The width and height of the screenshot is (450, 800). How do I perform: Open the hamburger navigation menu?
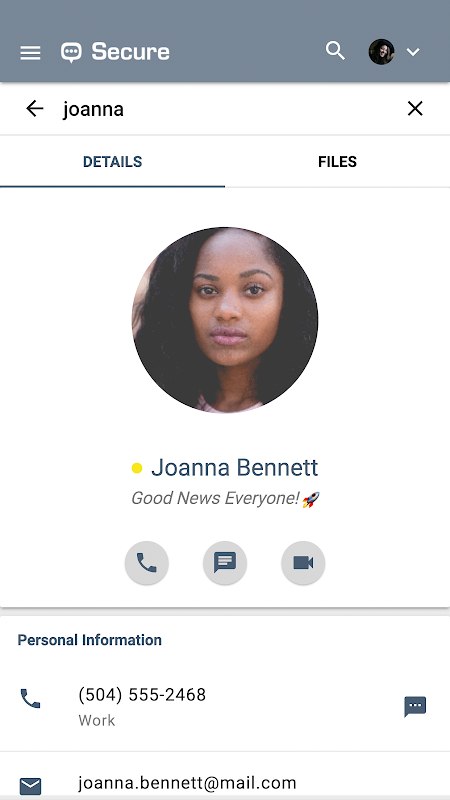[30, 53]
